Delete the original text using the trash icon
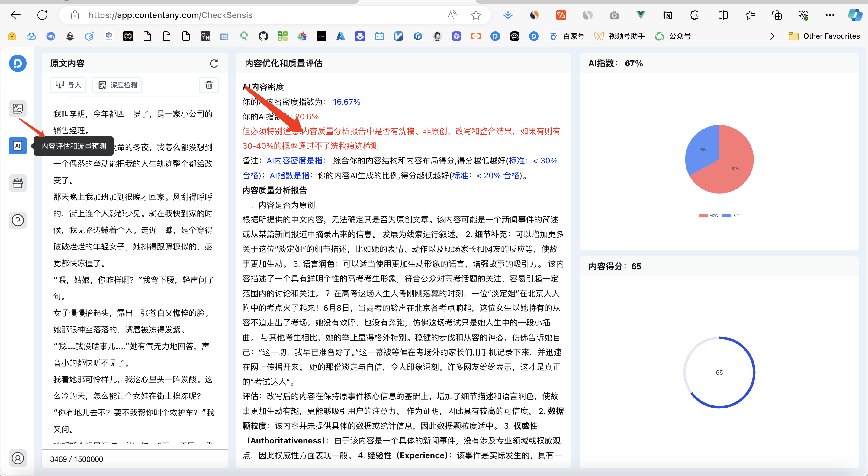The height and width of the screenshot is (476, 868). [209, 85]
